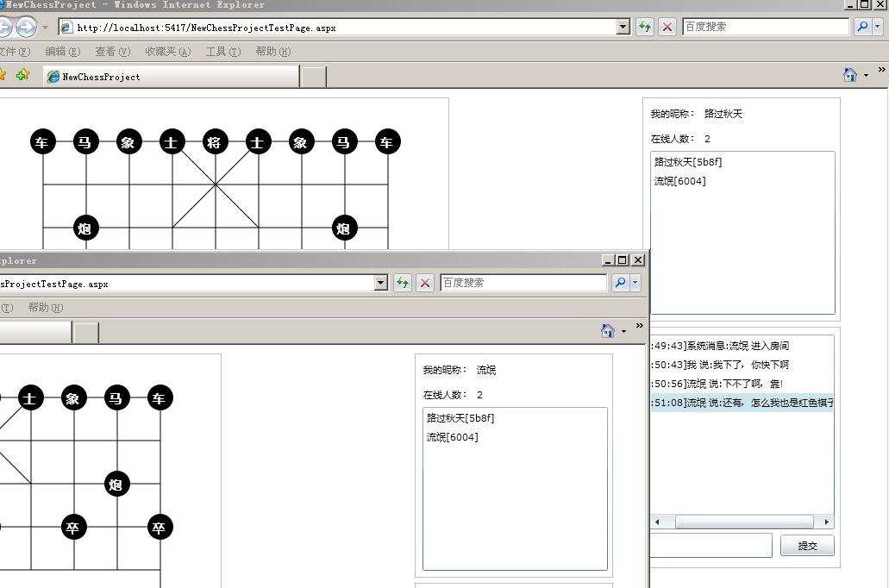Open the 帮助(H) menu in the back window

click(x=273, y=52)
